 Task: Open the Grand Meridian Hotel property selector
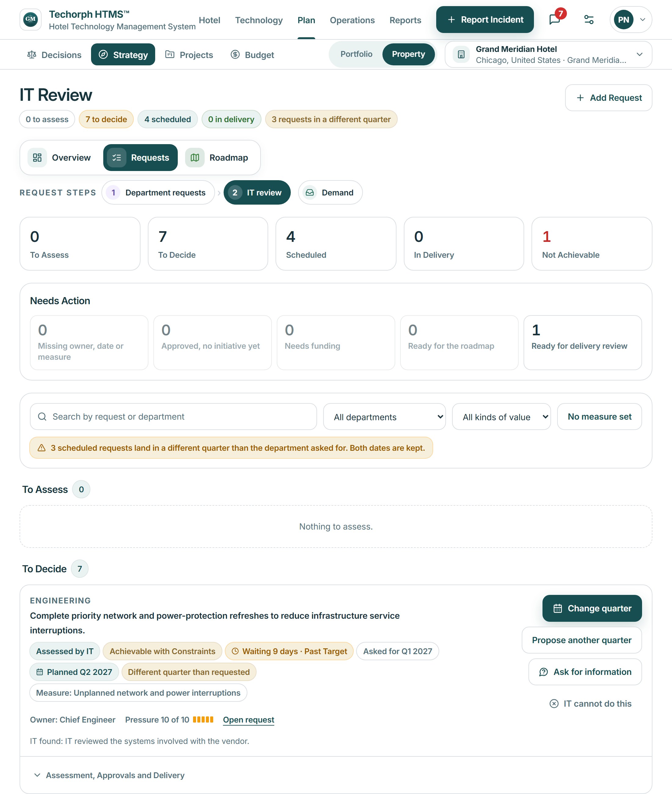[x=548, y=54]
